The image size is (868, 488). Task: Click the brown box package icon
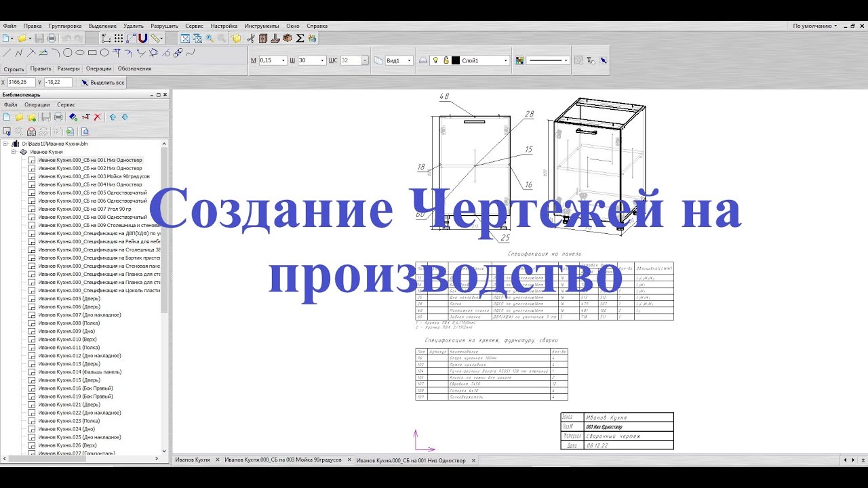click(x=288, y=39)
